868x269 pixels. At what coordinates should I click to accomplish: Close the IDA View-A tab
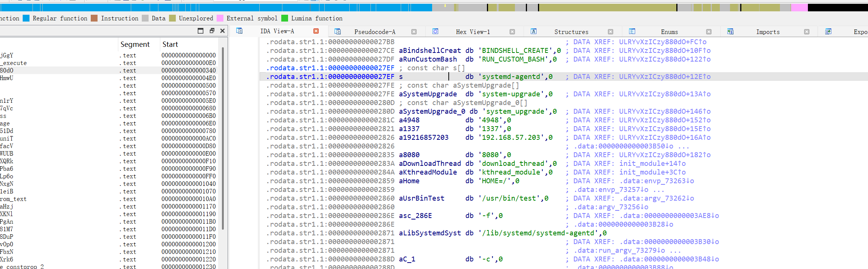point(316,31)
